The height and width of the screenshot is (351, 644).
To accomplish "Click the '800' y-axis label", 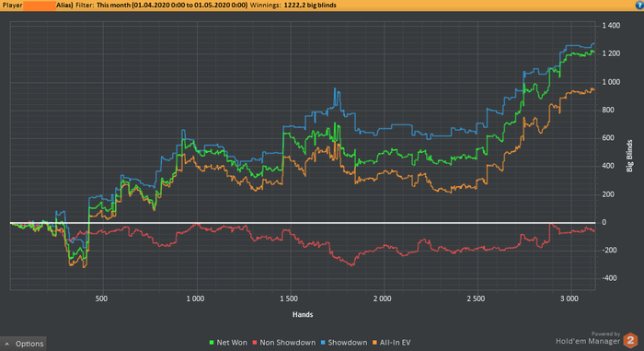I will (x=608, y=110).
